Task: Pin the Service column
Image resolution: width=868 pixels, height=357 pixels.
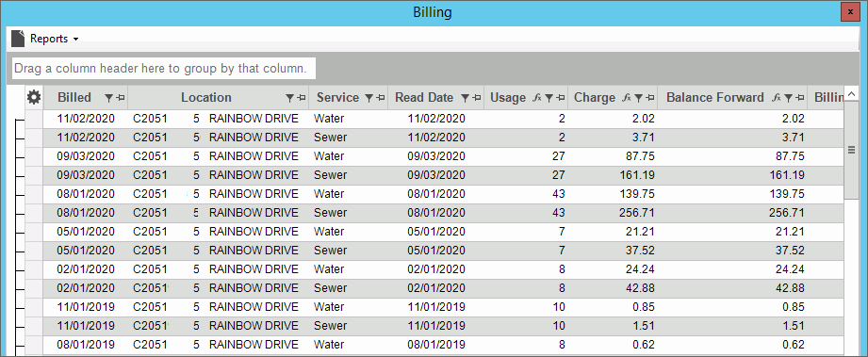Action: click(x=381, y=98)
